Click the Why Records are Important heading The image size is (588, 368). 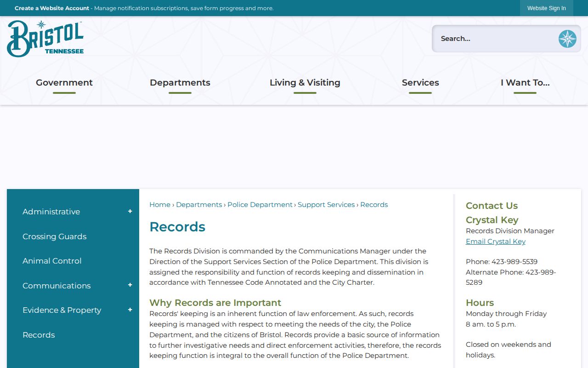coord(215,303)
